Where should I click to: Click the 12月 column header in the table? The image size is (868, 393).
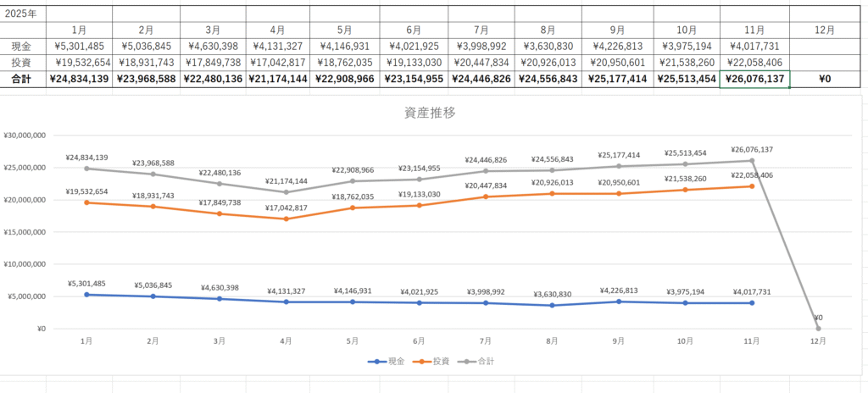point(823,30)
